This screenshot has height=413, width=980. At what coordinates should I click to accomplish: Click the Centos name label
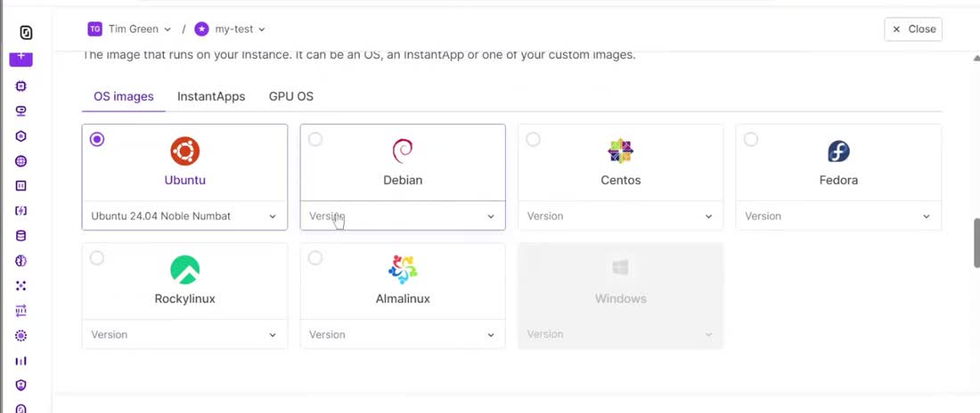click(x=621, y=180)
